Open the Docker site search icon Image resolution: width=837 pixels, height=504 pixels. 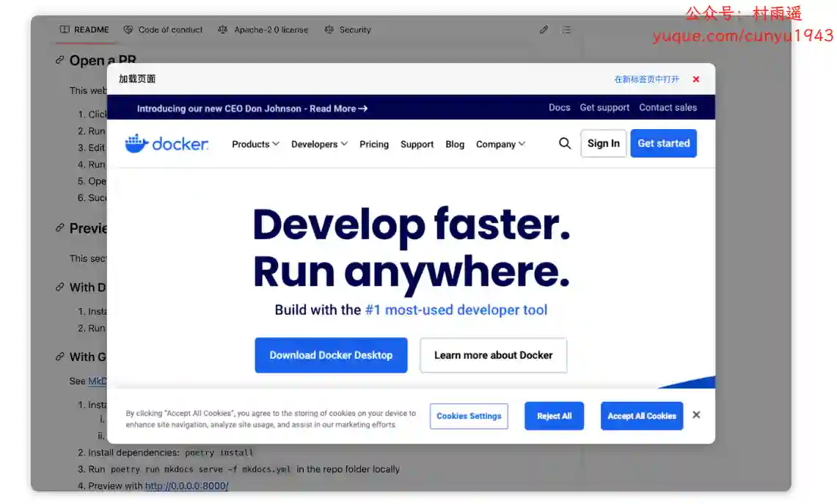point(565,143)
